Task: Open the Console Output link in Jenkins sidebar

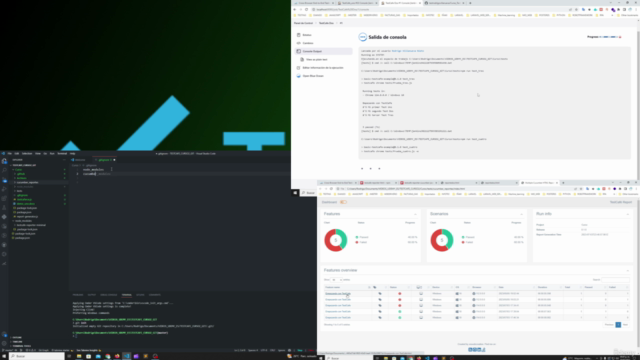Action: pyautogui.click(x=312, y=51)
